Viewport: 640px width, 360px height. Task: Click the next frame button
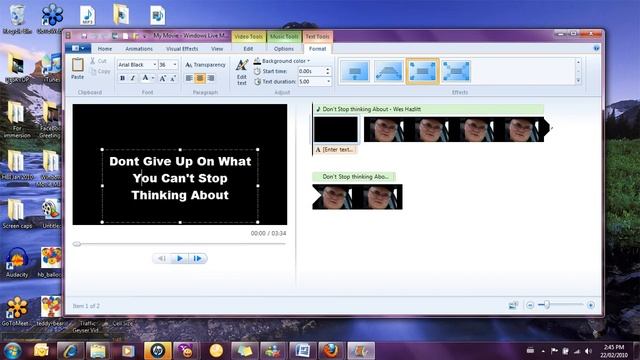(x=198, y=258)
